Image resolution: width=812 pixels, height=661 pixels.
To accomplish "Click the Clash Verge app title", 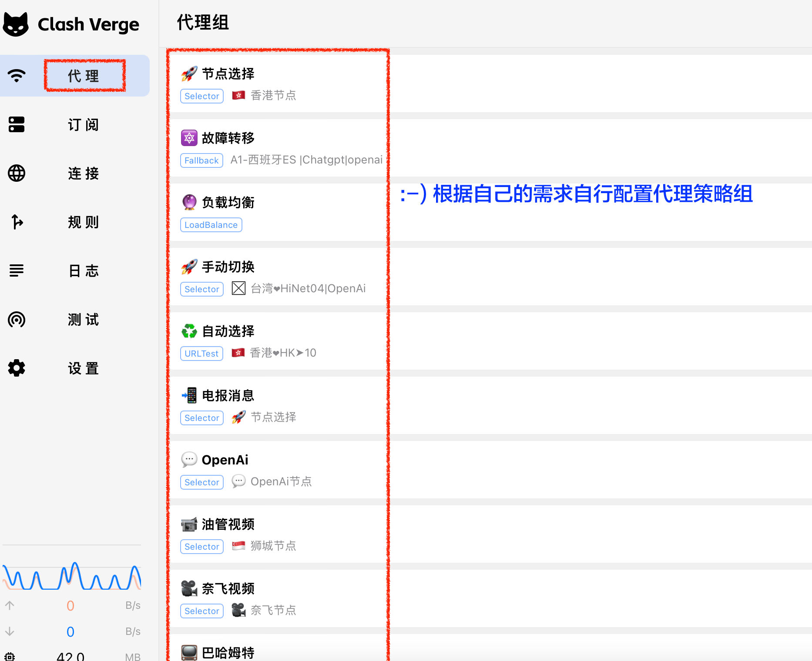I will pos(88,24).
